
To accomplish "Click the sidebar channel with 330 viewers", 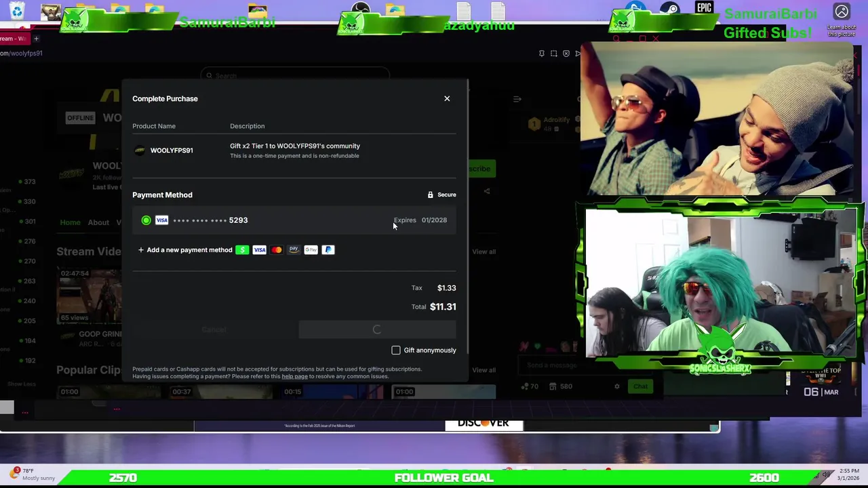I will (x=28, y=201).
